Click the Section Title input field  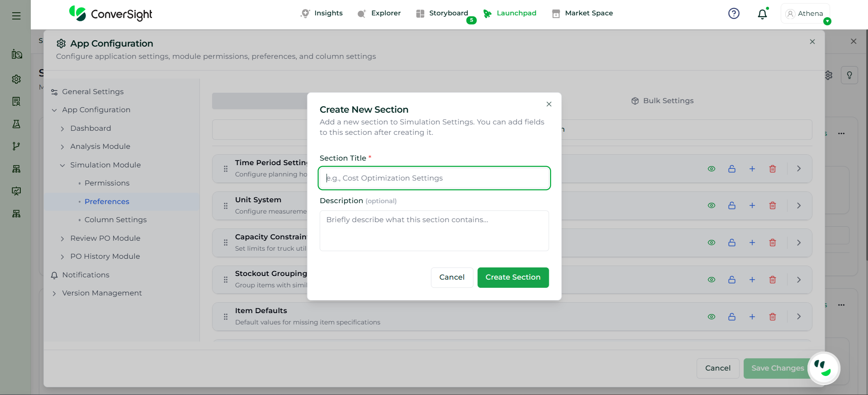434,178
